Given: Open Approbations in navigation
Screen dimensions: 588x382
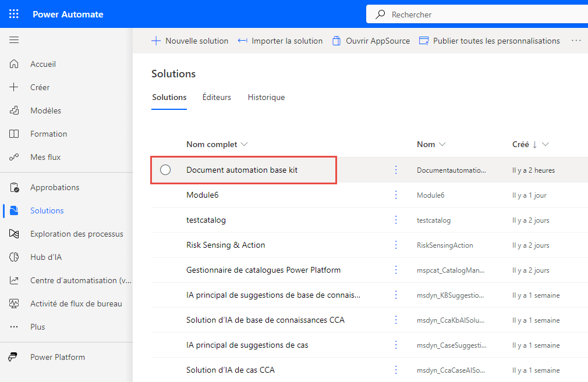Looking at the screenshot, I should [55, 187].
